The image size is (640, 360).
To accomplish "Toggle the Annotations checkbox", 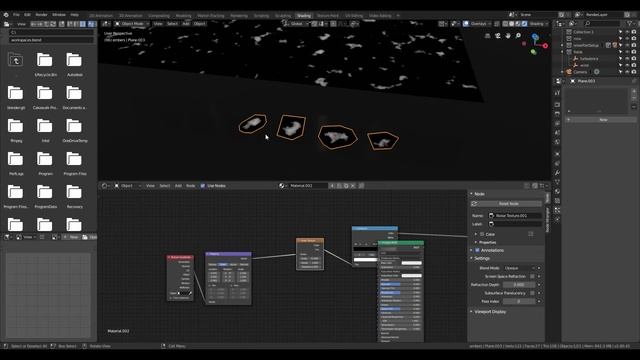I will (x=477, y=250).
